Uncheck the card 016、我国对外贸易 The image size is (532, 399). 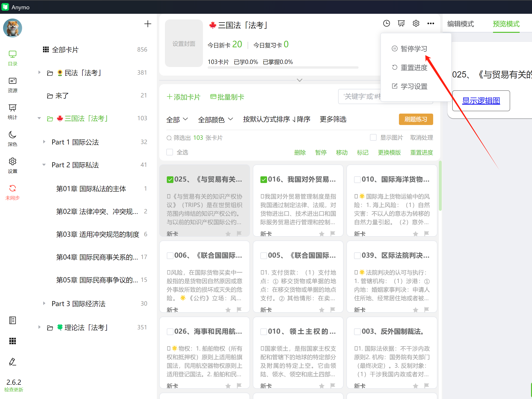coord(264,180)
